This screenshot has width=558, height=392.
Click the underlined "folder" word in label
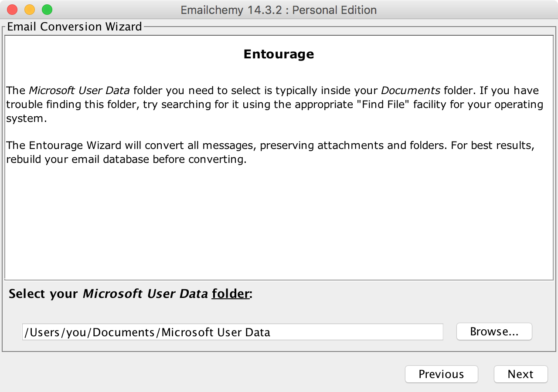tap(231, 294)
